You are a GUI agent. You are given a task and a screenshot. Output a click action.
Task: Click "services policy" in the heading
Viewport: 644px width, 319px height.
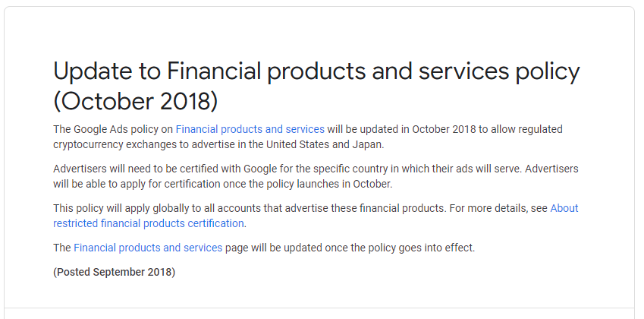click(499, 72)
